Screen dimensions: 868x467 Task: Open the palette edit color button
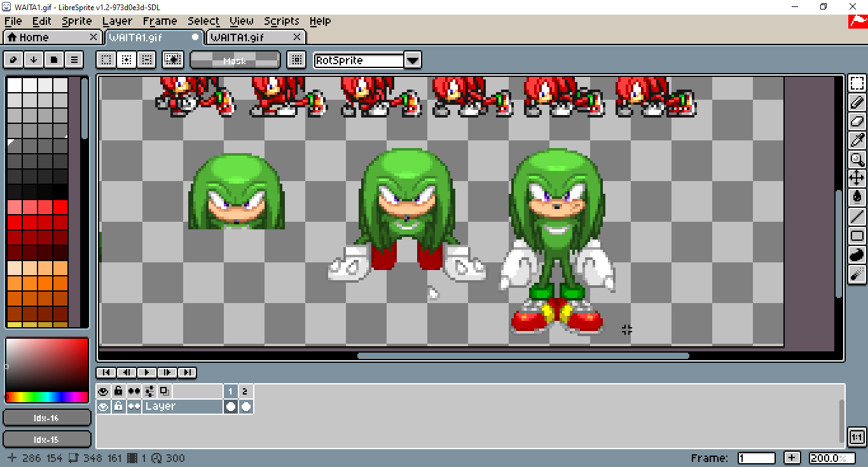pyautogui.click(x=13, y=60)
